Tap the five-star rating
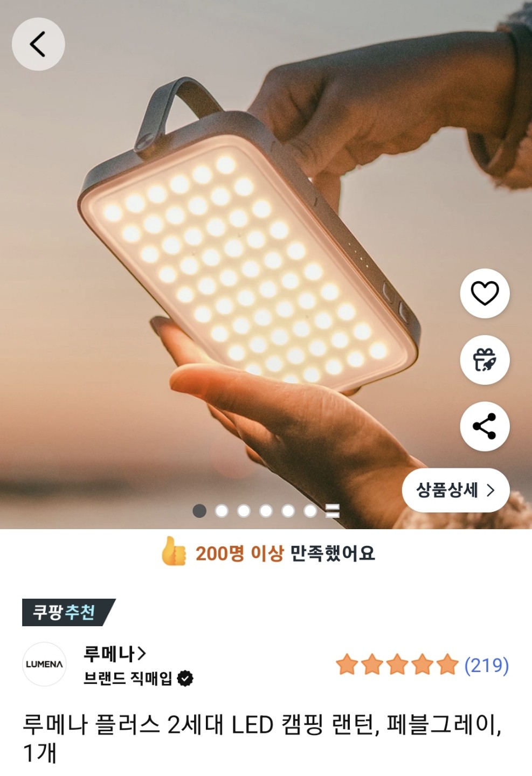The height and width of the screenshot is (776, 532). coord(397,665)
